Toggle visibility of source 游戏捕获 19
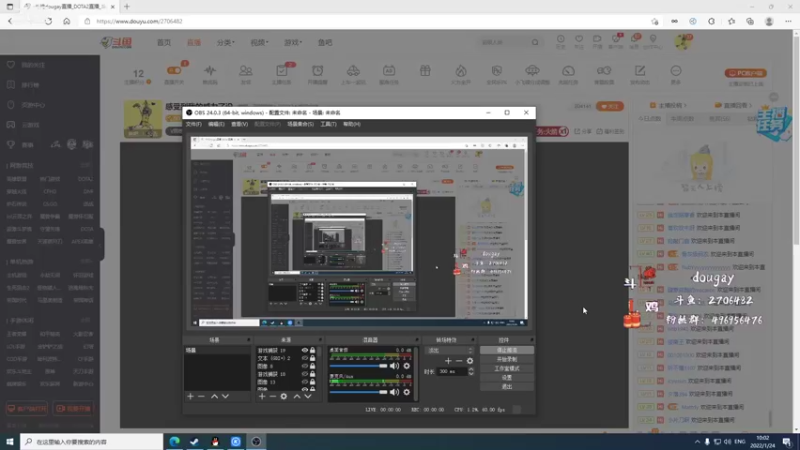This screenshot has width=800, height=450. click(305, 351)
